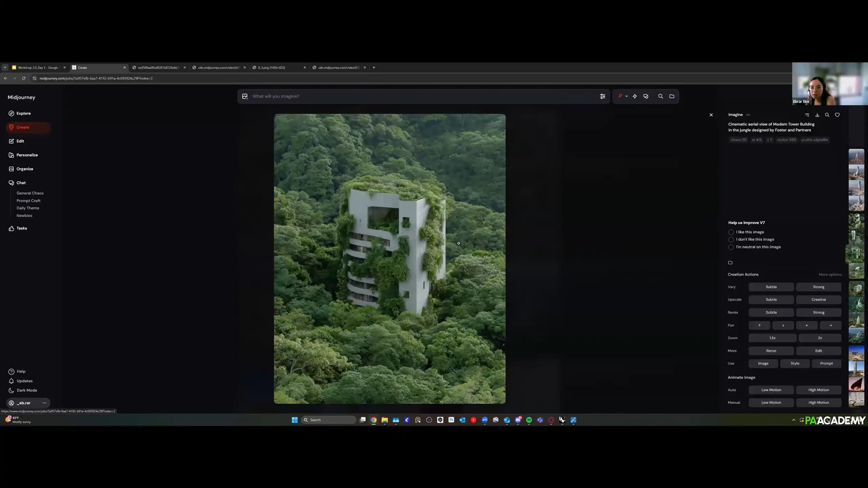This screenshot has height=488, width=868.
Task: Select the top thumbnail in right strip
Action: point(856,157)
